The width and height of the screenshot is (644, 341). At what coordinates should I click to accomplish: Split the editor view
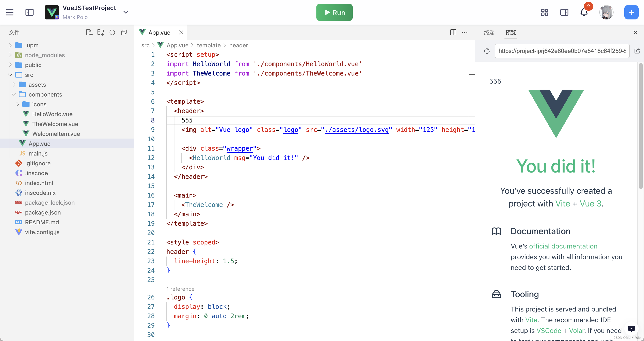click(453, 32)
